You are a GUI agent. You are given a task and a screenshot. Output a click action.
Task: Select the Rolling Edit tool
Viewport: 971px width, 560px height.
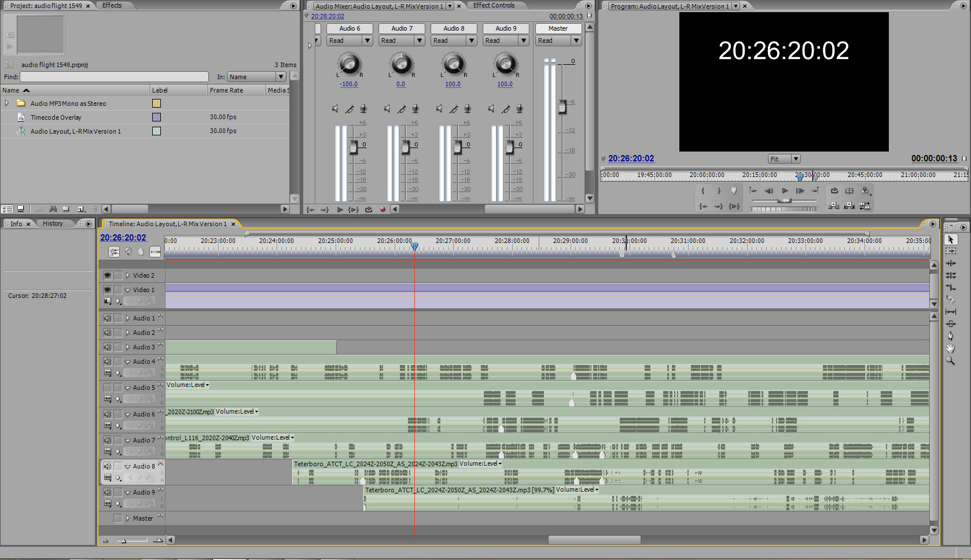click(x=950, y=275)
